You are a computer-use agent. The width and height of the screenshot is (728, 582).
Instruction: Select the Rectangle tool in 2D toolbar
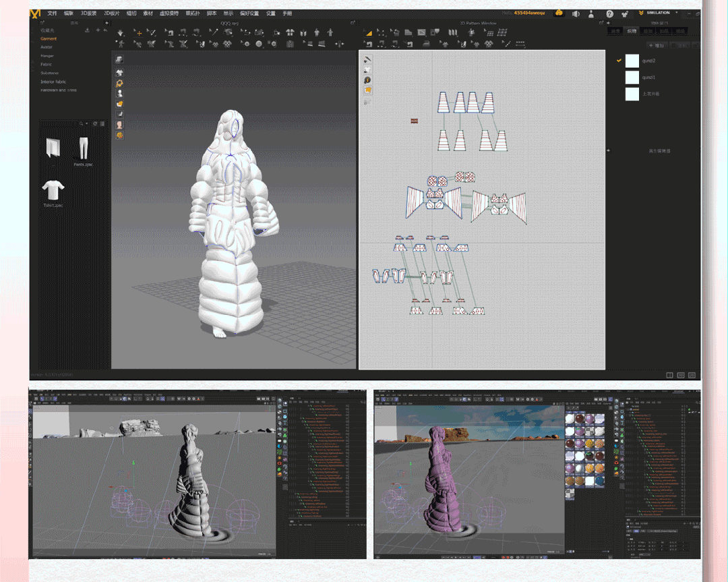pos(421,32)
